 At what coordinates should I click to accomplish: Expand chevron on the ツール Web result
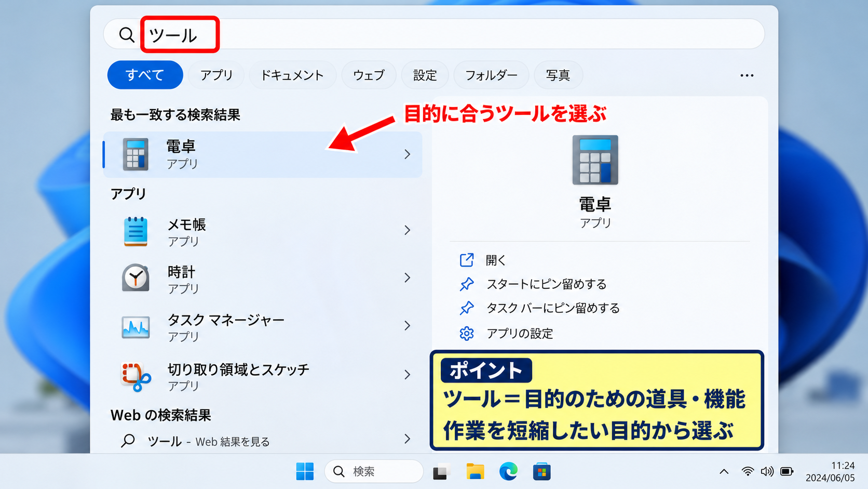point(408,439)
